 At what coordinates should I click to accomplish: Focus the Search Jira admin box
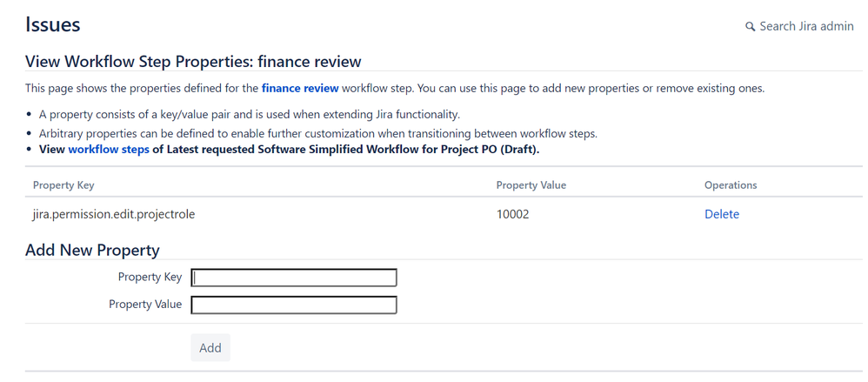tap(806, 26)
